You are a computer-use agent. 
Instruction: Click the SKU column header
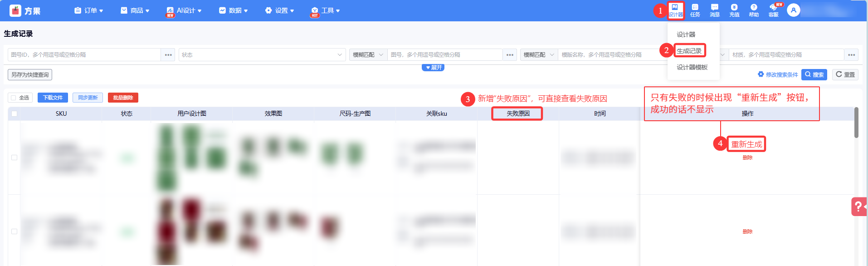pyautogui.click(x=61, y=113)
